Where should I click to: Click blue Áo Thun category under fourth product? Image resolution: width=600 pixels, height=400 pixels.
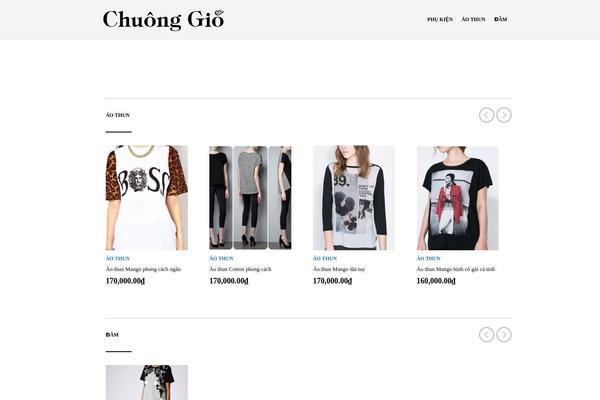click(428, 258)
